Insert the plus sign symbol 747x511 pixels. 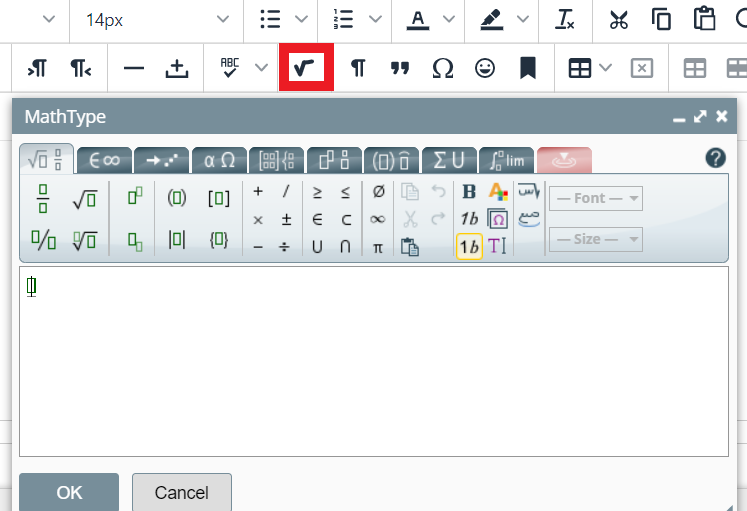pyautogui.click(x=258, y=191)
